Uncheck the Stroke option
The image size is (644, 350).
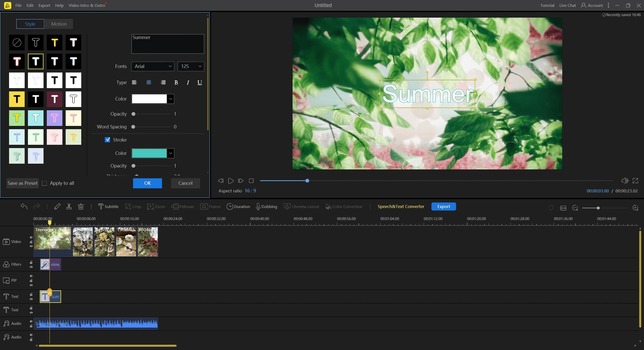108,140
